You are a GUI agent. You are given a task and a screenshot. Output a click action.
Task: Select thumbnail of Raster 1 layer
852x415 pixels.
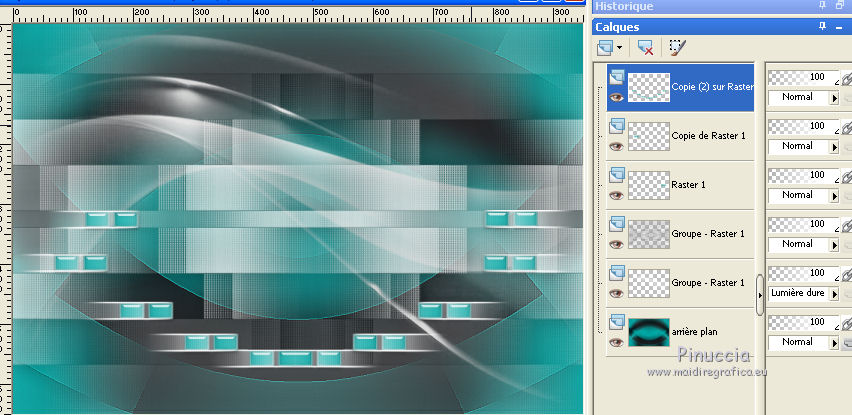click(649, 185)
